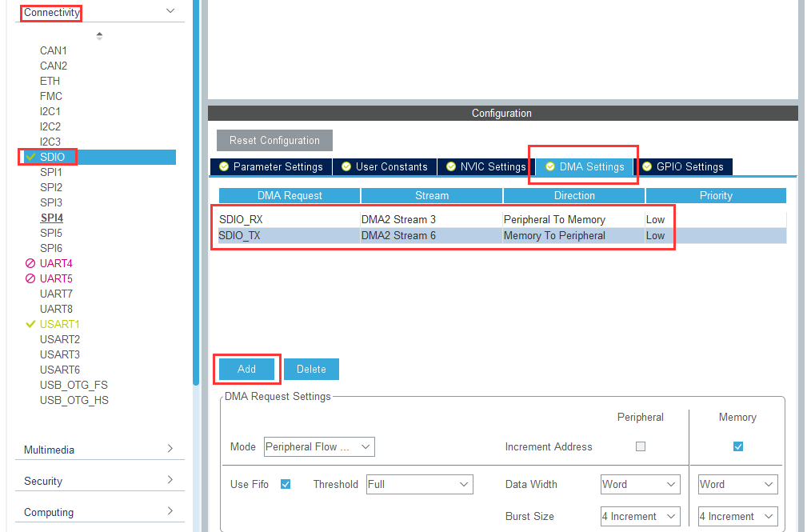Click the Priority column header
The height and width of the screenshot is (532, 807).
(x=716, y=196)
